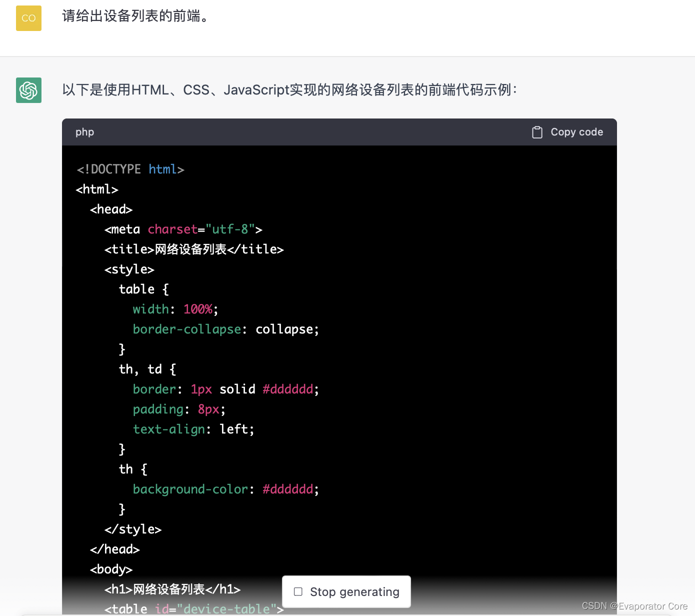This screenshot has width=695, height=616.
Task: Click the <h1>网络设备列表</h1> line
Action: 172,589
